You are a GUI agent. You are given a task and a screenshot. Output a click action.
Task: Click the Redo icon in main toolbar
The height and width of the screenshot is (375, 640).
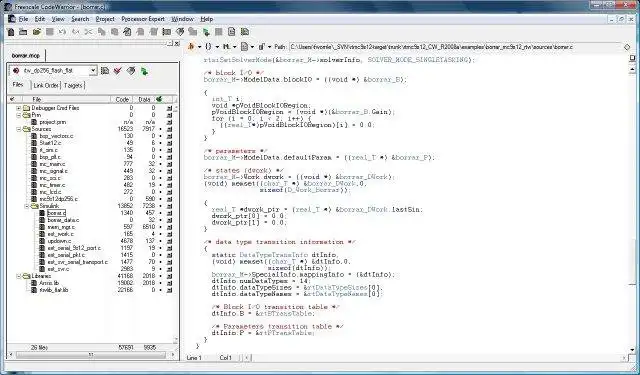tap(76, 32)
